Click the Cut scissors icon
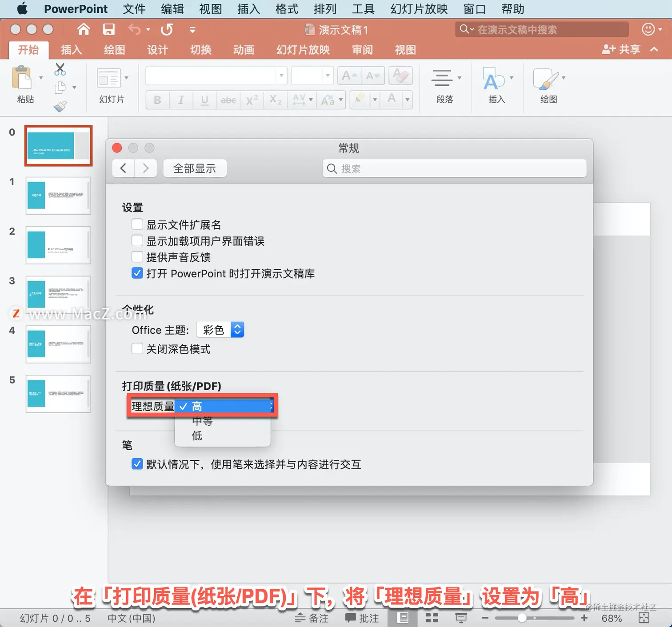This screenshot has height=627, width=672. pos(60,69)
